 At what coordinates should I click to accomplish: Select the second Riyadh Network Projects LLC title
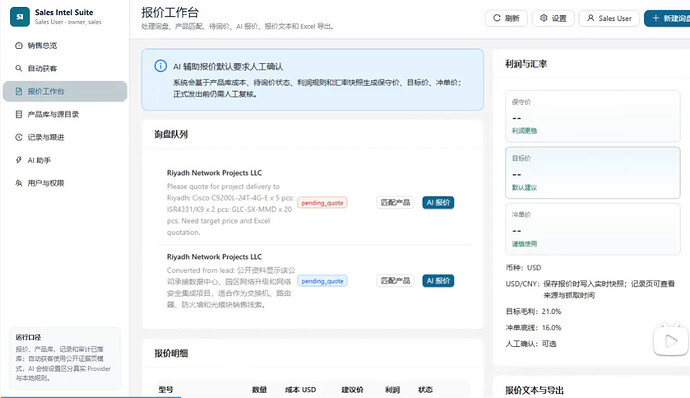214,257
